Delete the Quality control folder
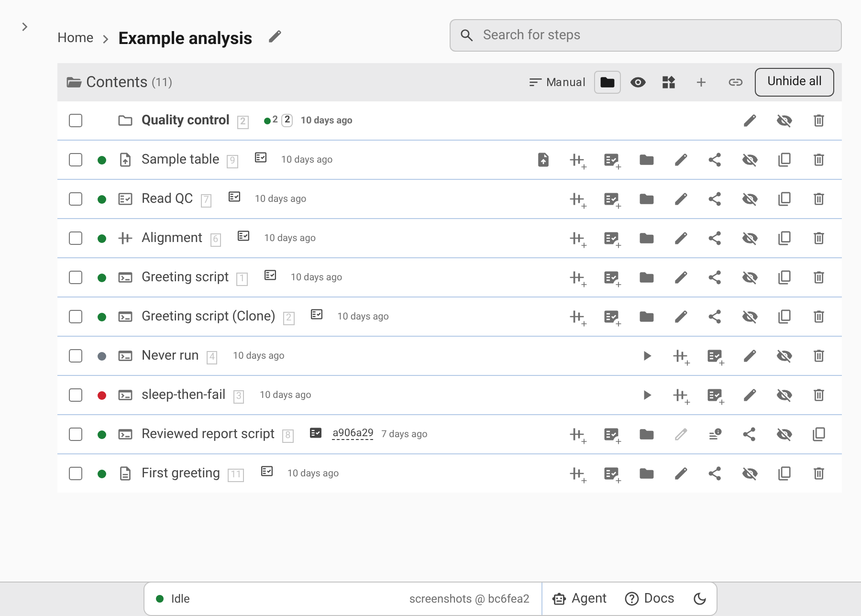The height and width of the screenshot is (616, 861). 819,121
